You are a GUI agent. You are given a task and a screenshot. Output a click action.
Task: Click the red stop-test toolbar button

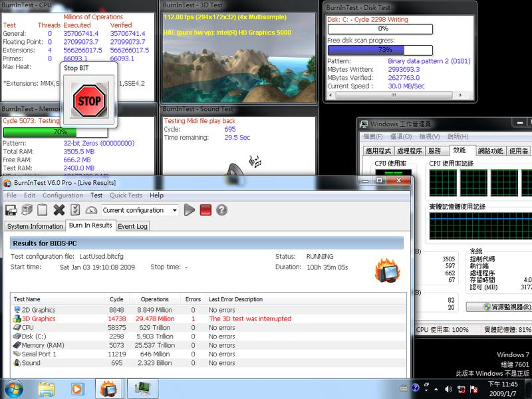[205, 210]
